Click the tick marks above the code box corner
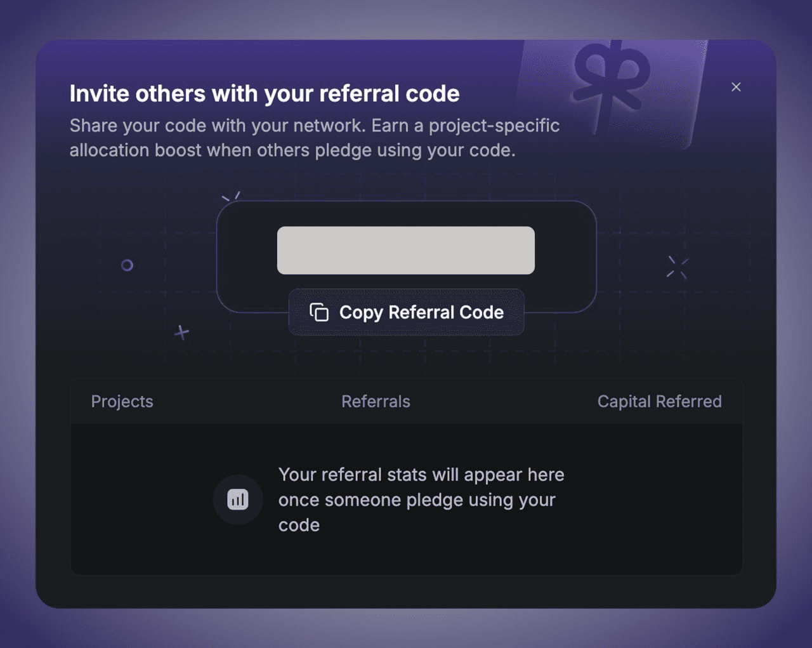The width and height of the screenshot is (812, 648). click(232, 196)
